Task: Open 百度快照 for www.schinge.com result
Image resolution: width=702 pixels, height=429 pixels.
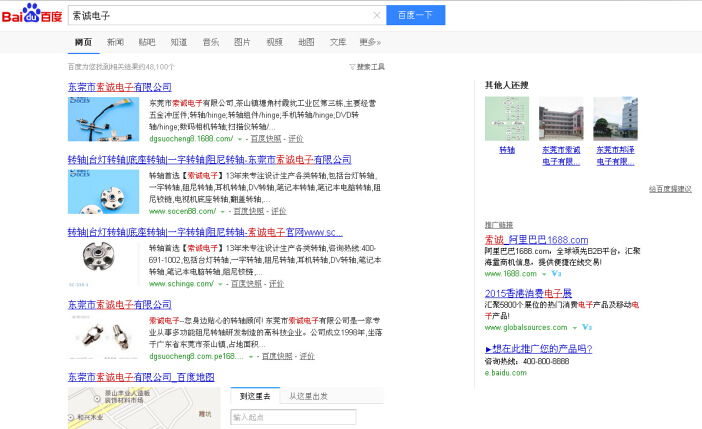Action: click(247, 284)
